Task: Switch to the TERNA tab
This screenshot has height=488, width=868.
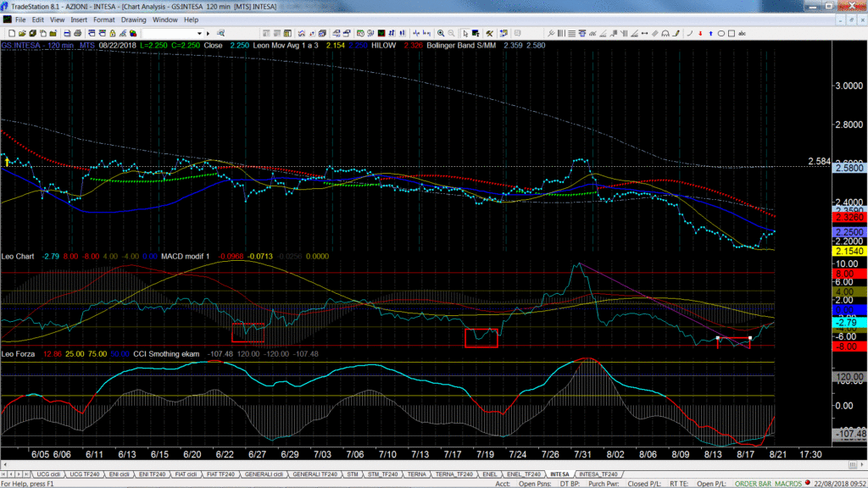Action: [x=417, y=474]
